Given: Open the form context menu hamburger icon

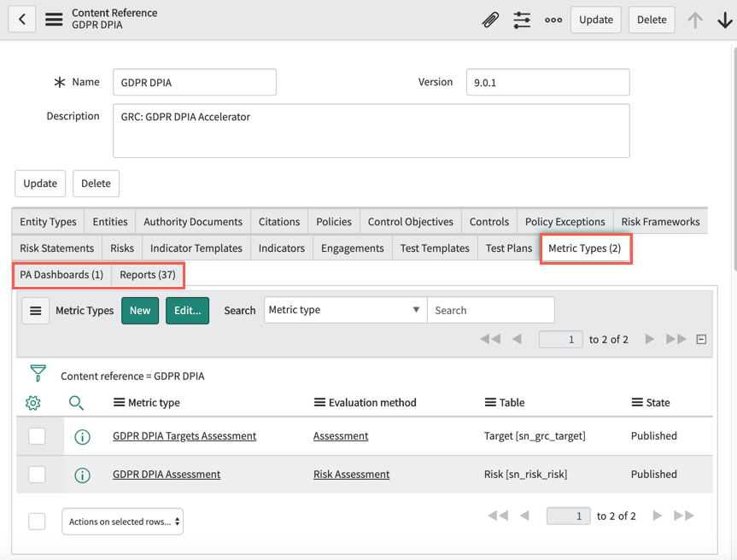Looking at the screenshot, I should [54, 20].
